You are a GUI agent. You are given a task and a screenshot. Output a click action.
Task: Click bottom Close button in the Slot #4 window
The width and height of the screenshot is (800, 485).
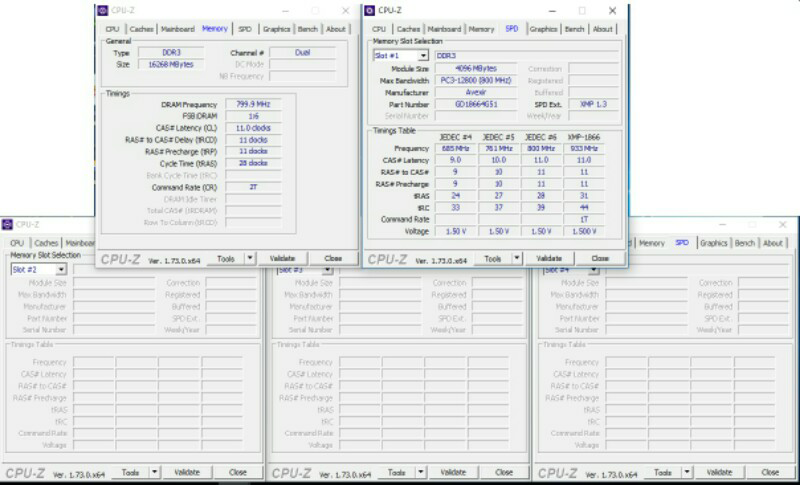770,472
